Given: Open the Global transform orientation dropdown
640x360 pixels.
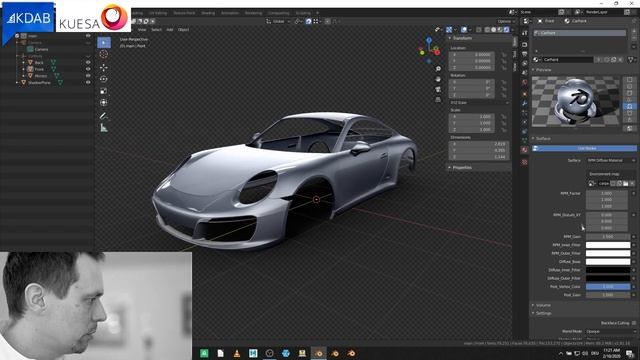Looking at the screenshot, I should click(278, 21).
